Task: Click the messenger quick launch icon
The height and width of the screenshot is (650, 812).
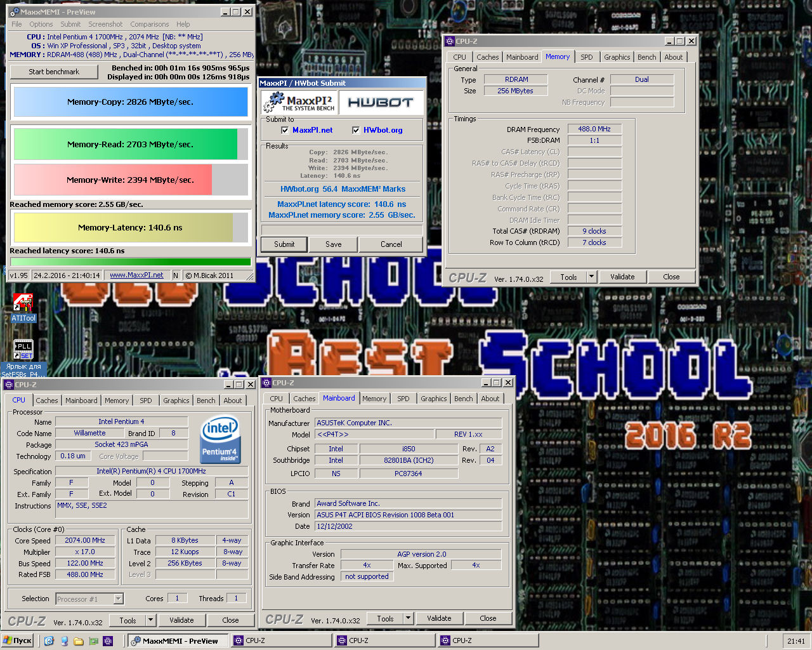Action: point(64,641)
